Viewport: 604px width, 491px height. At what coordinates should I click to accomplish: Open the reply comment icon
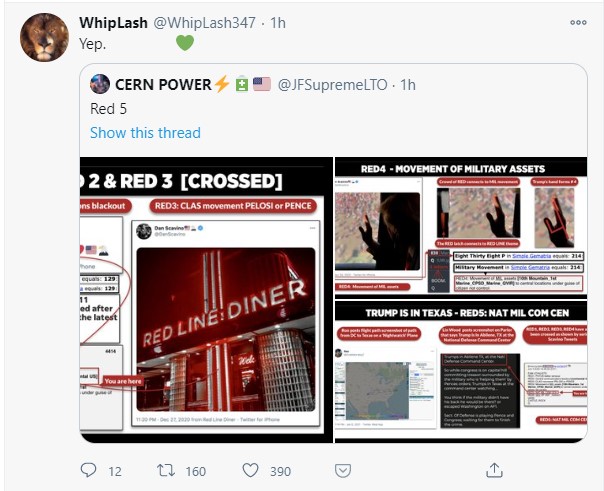click(88, 470)
